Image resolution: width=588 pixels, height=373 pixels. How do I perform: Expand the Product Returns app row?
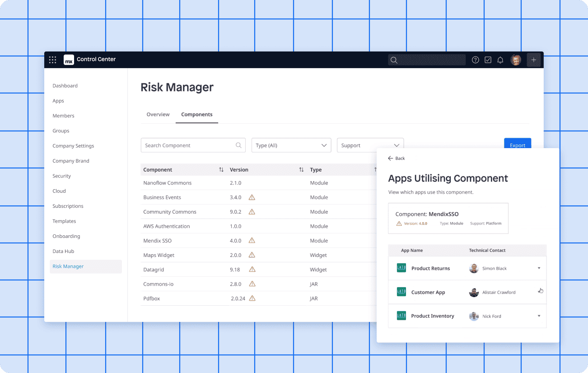tap(539, 268)
